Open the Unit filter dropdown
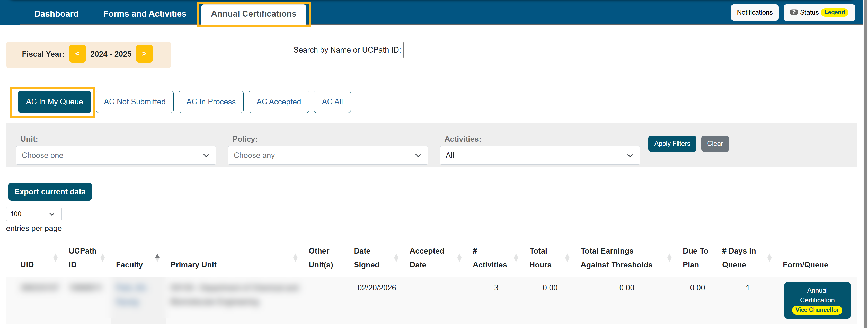 click(x=116, y=155)
